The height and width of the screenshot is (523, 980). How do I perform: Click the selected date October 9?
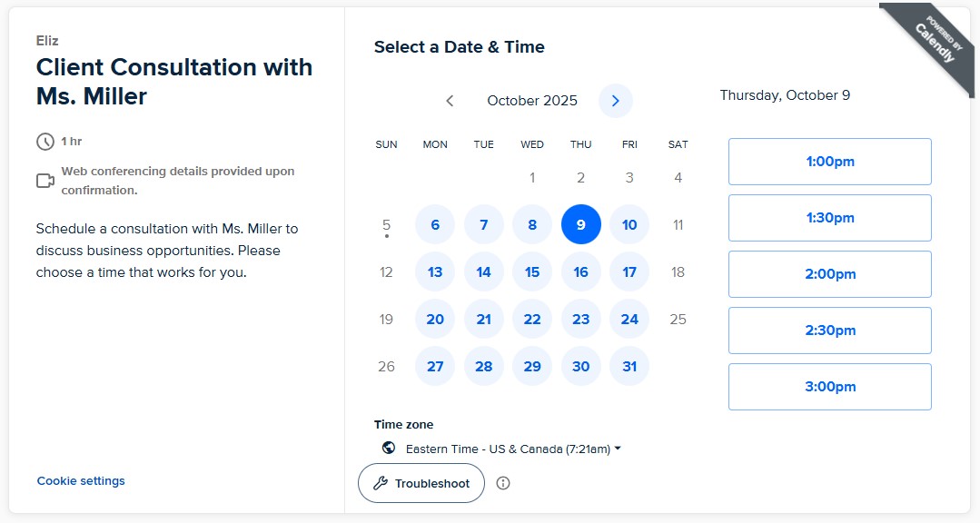pos(581,225)
